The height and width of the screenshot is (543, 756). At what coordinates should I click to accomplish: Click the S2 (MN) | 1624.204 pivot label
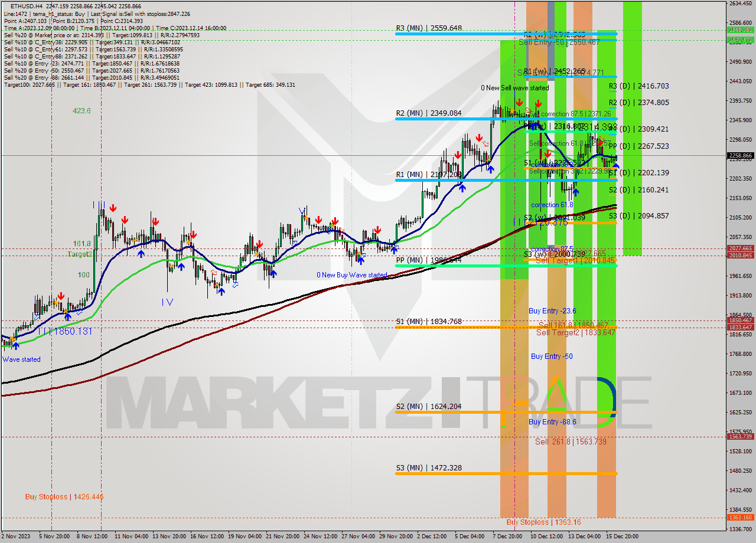[x=429, y=406]
